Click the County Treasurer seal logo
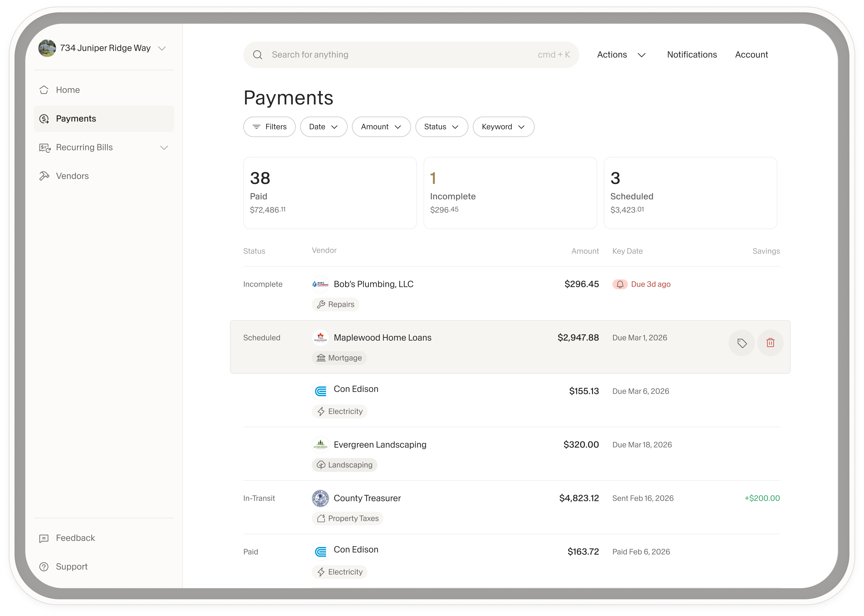The image size is (864, 616). 321,498
